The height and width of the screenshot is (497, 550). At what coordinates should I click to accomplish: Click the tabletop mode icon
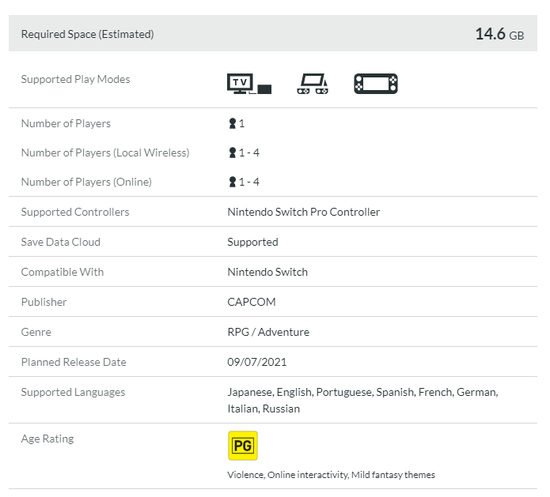[313, 83]
